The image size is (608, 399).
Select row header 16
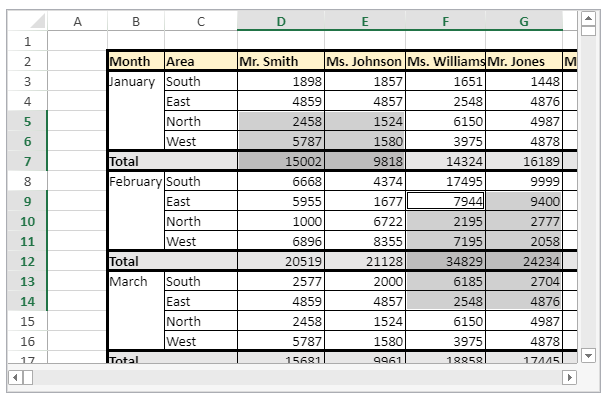[x=27, y=341]
